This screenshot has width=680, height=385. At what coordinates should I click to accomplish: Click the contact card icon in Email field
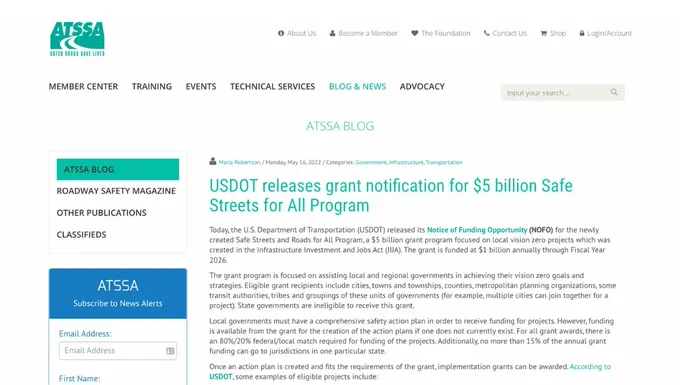(x=170, y=351)
